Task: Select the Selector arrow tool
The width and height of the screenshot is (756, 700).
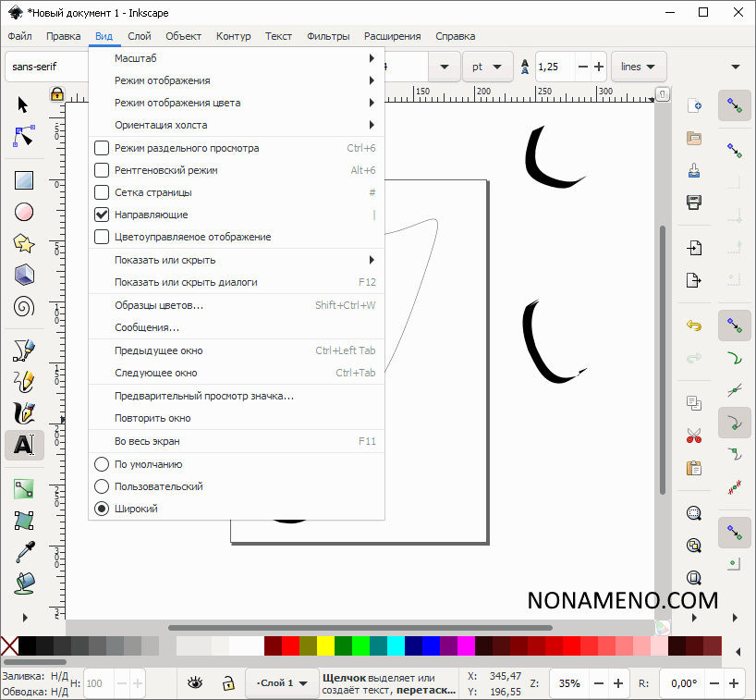Action: 24,104
